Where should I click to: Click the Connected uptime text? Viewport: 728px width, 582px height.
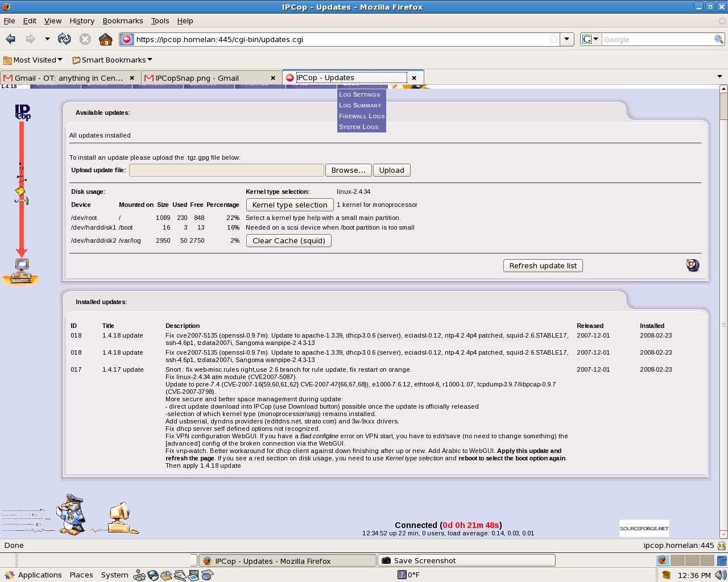tap(448, 525)
